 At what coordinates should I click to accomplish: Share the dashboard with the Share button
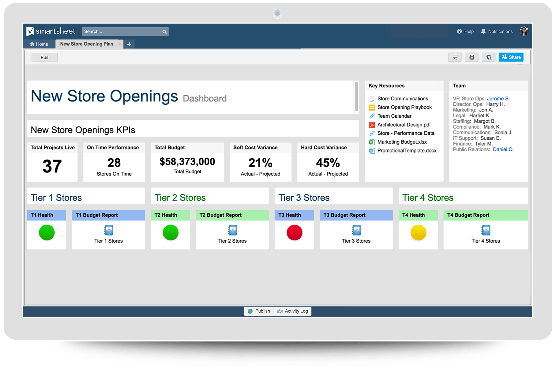pyautogui.click(x=511, y=57)
